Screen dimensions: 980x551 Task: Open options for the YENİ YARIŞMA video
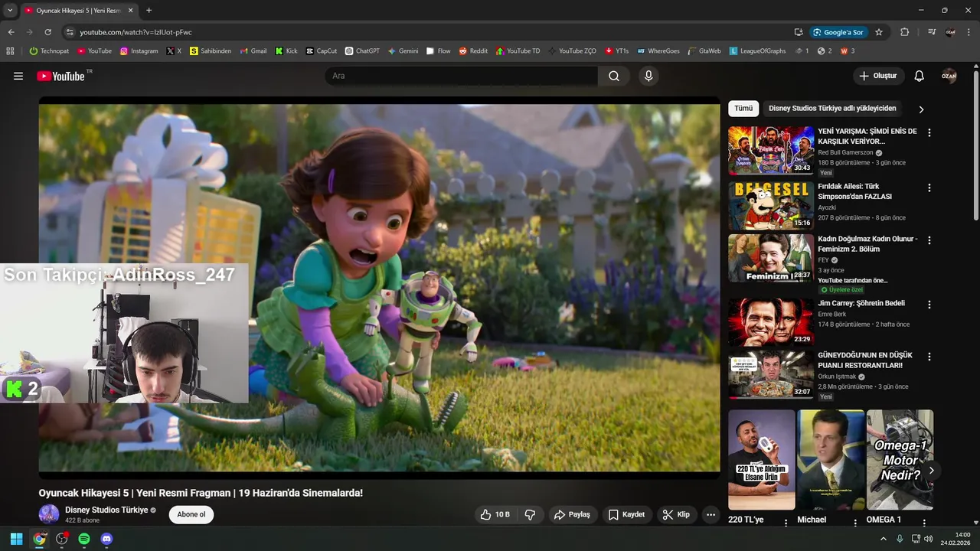click(929, 132)
